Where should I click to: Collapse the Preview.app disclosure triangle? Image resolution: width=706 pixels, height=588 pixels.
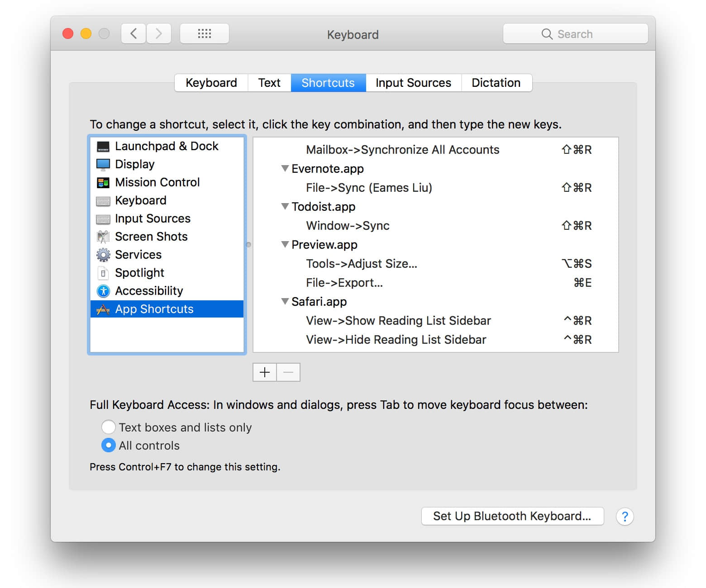coord(285,245)
